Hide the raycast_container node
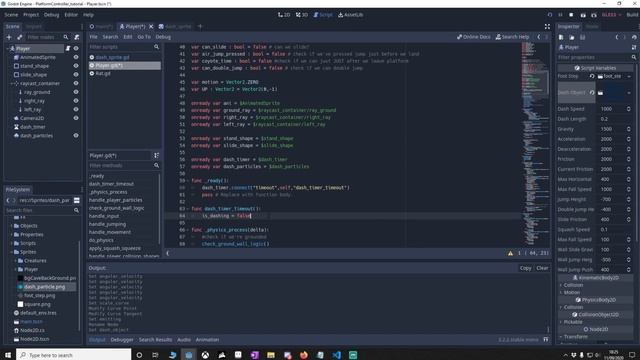The height and width of the screenshot is (360, 640). 76,83
